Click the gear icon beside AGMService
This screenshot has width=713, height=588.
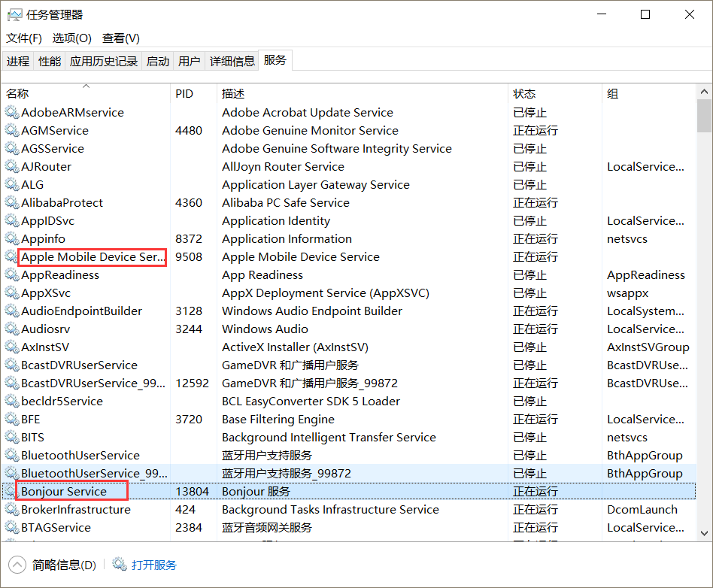[12, 130]
